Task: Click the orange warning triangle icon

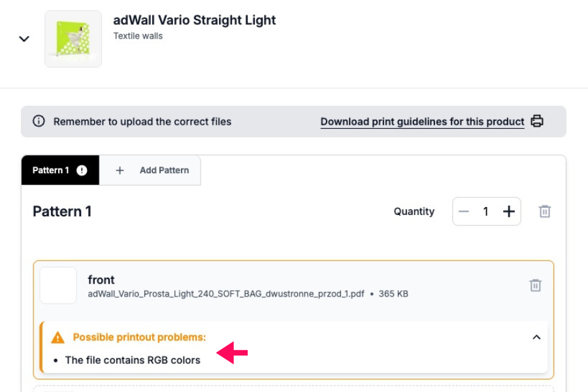Action: click(x=58, y=338)
